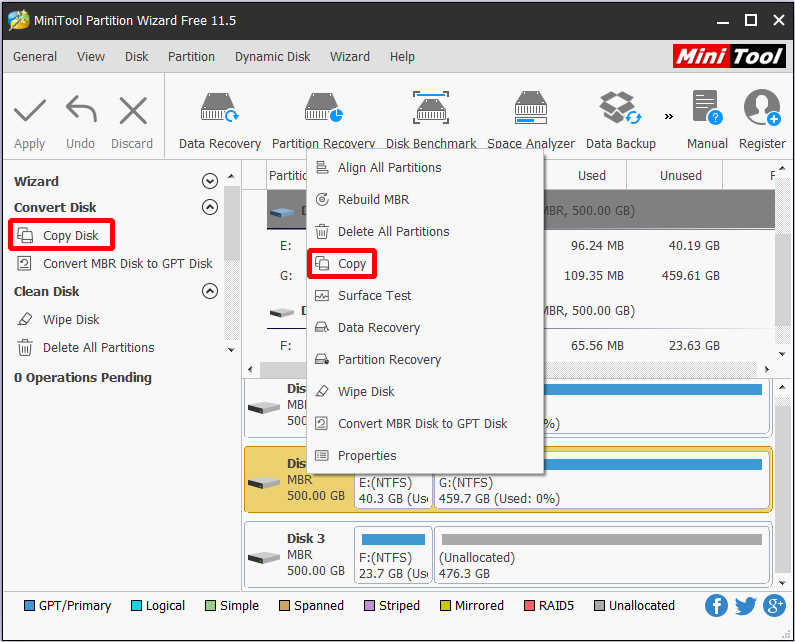Image resolution: width=795 pixels, height=642 pixels.
Task: Choose Wipe Disk in context menu
Action: 425,391
